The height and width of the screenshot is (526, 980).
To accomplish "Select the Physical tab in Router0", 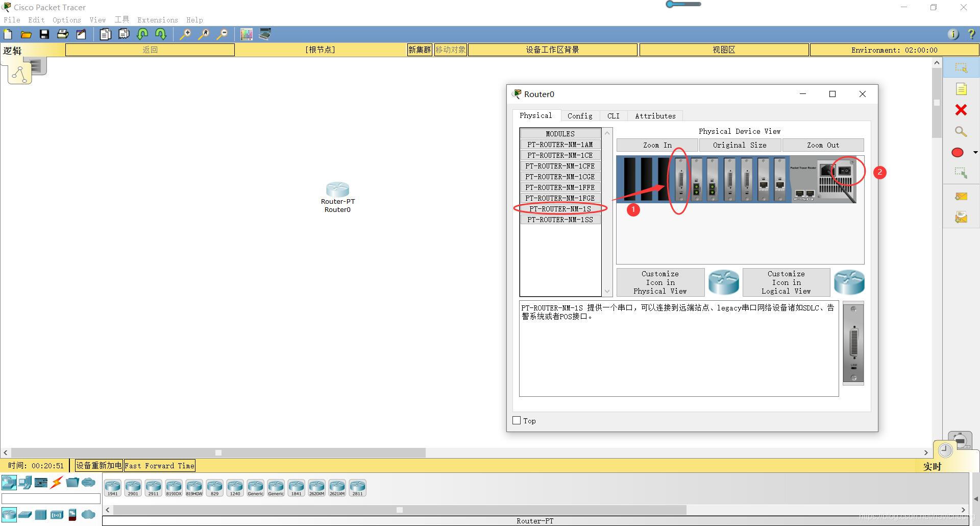I will 536,115.
